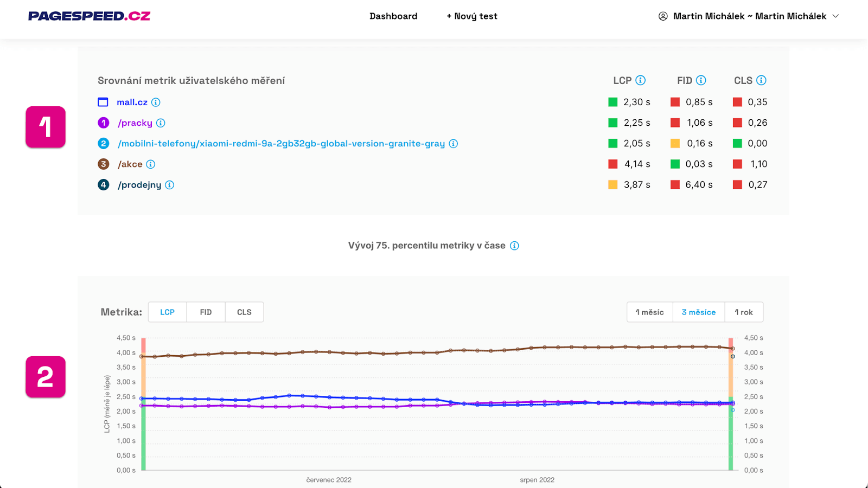868x488 pixels.
Task: Switch period back to 3 měsíce
Action: click(x=698, y=312)
